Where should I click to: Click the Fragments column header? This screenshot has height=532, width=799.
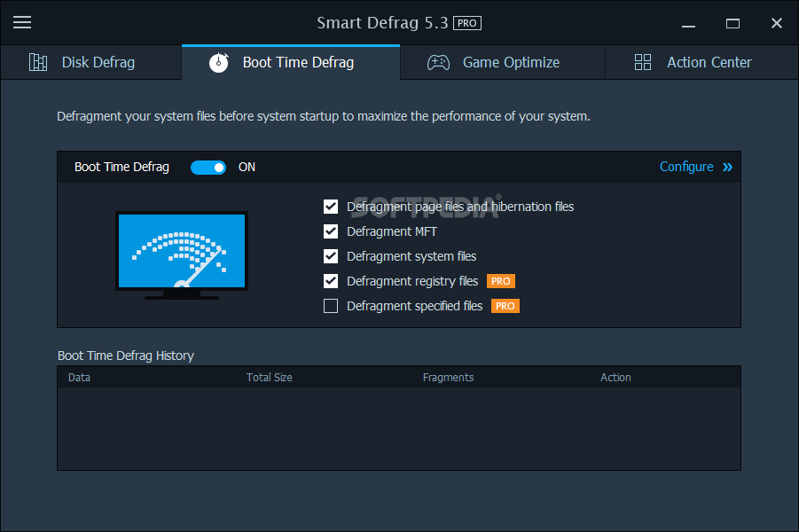pos(448,378)
